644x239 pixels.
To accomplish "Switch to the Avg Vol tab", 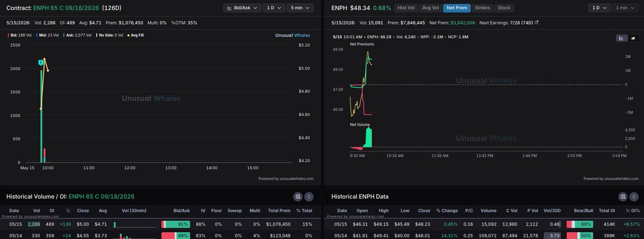I will (430, 8).
